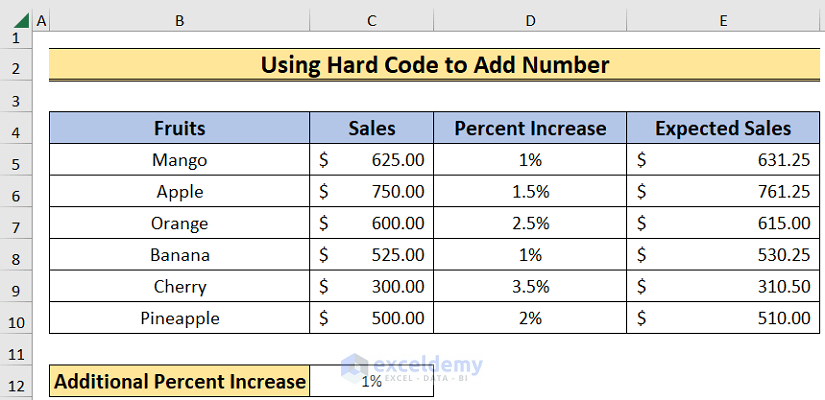Click the Fruits header cell
Image resolution: width=825 pixels, height=400 pixels.
click(179, 128)
